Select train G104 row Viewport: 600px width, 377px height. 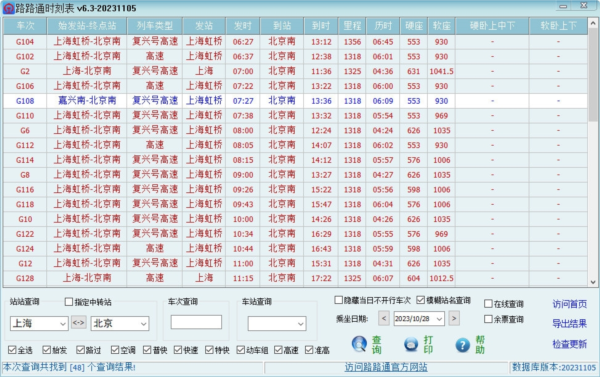tap(295, 42)
